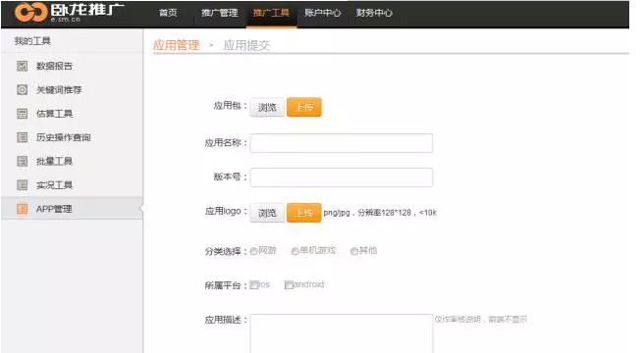Open 历史操作查询 in the sidebar

63,137
